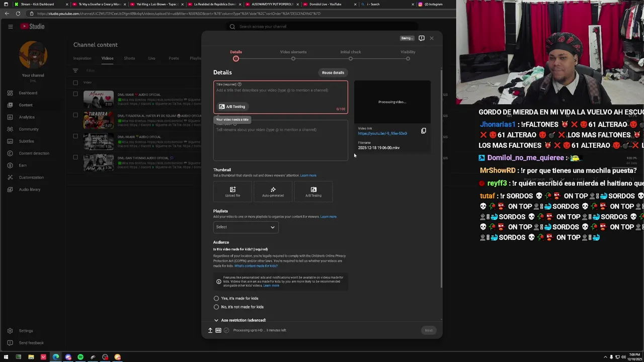Select the Details step
644x362 pixels.
coord(236,55)
